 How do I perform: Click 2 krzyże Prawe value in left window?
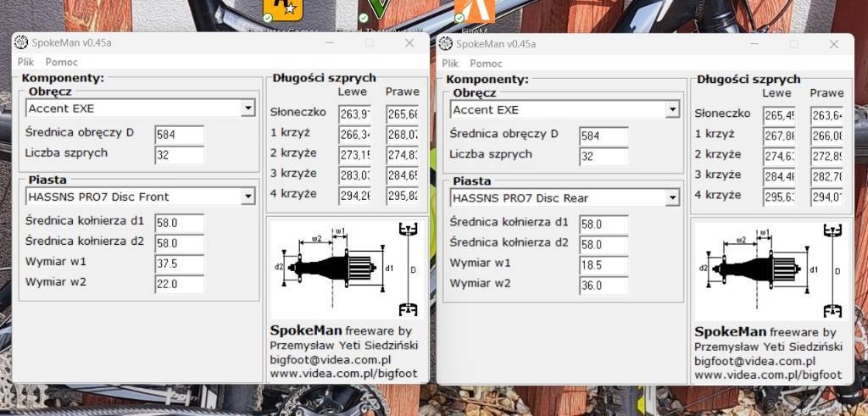coord(403,155)
